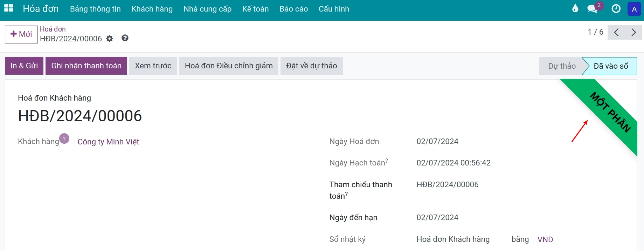Click the 1 / 6 pager counter

(x=595, y=32)
